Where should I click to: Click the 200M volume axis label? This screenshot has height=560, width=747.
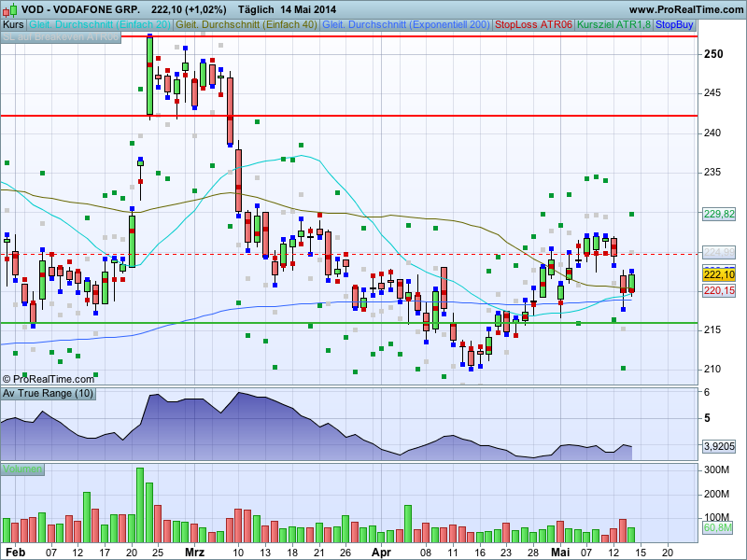[716, 494]
